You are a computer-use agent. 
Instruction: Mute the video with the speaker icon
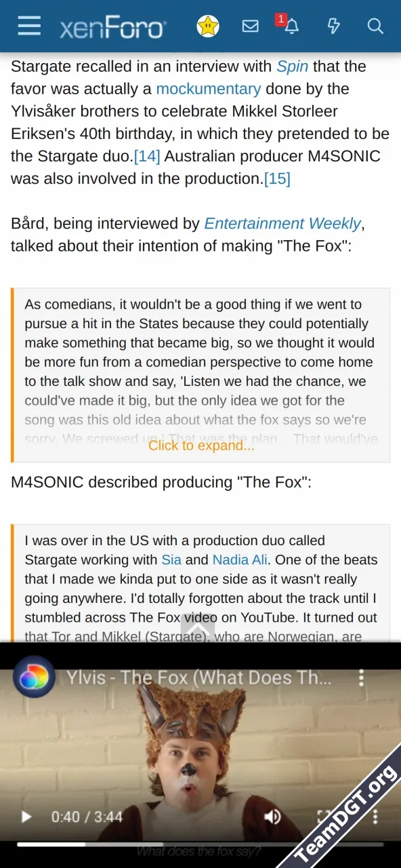click(273, 816)
